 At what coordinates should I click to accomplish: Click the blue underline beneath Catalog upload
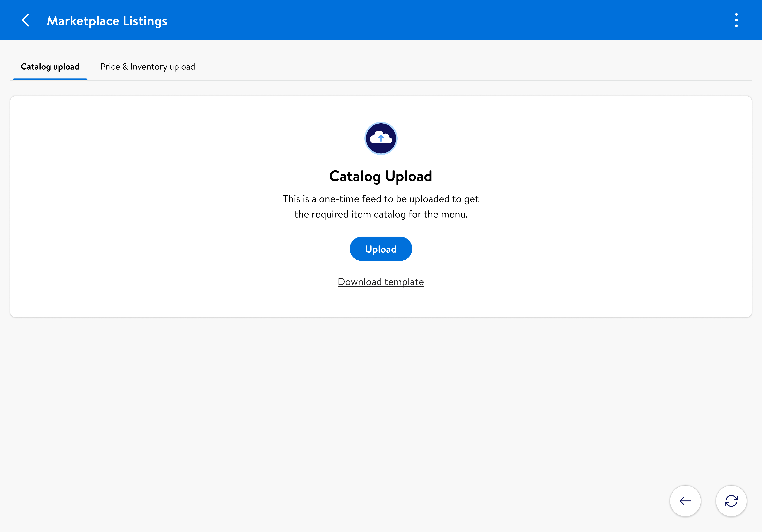[50, 80]
